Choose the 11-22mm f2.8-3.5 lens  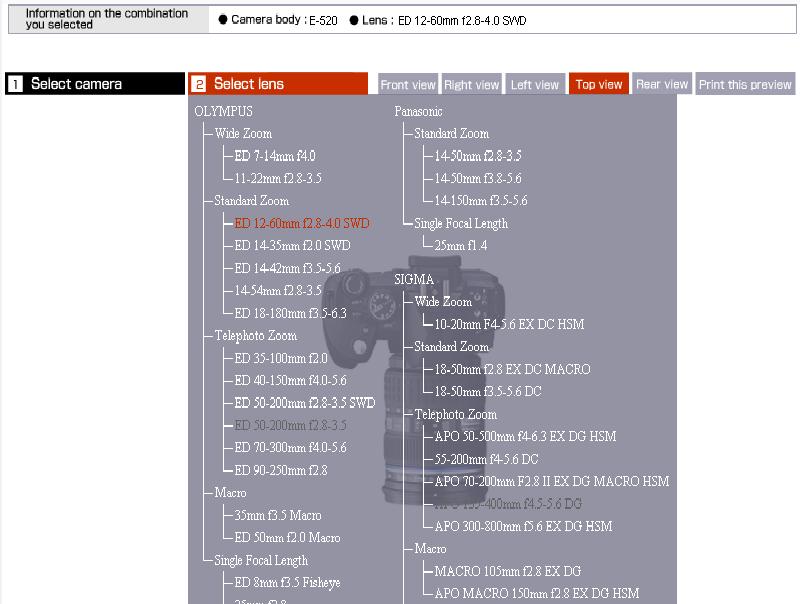[x=278, y=178]
